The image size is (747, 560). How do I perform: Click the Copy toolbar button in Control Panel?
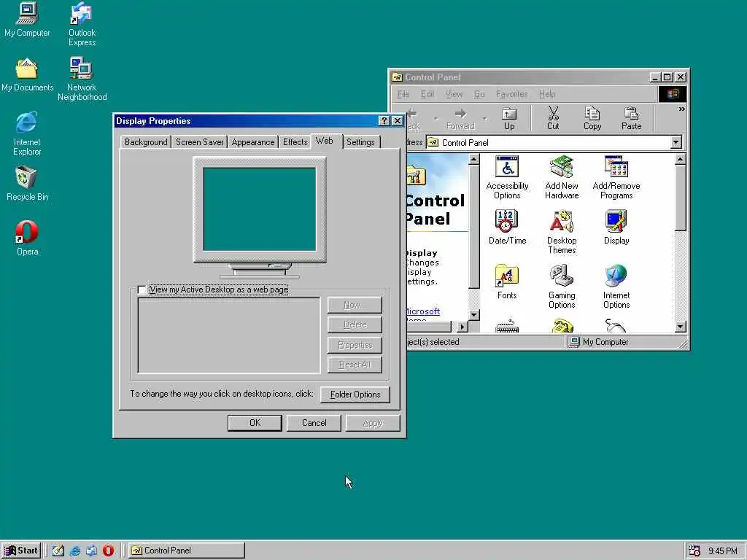point(592,119)
